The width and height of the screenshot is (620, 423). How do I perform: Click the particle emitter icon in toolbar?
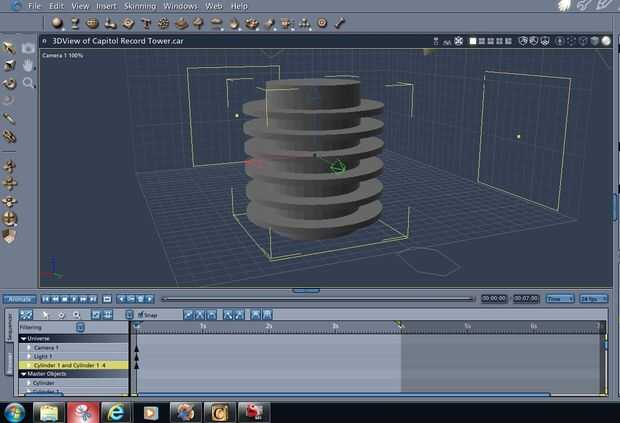[x=163, y=23]
